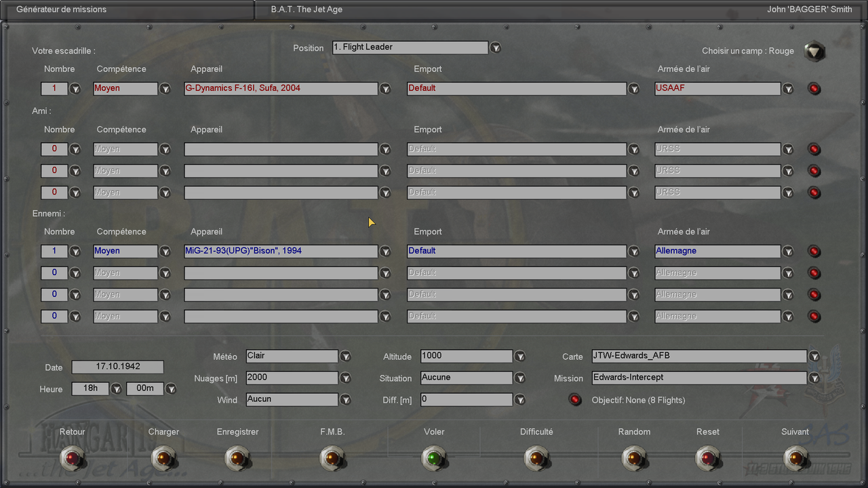
Task: Click the camp selector icon beside Rouge
Action: 814,52
